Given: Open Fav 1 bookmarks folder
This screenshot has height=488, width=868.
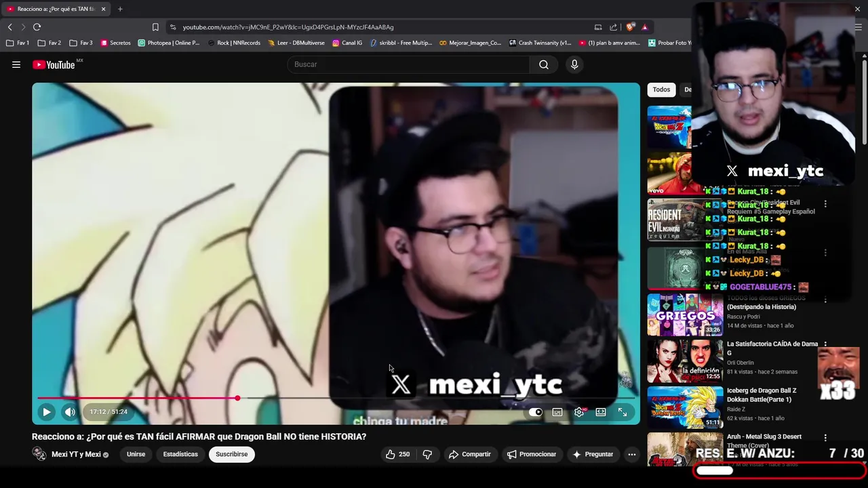Looking at the screenshot, I should [x=18, y=43].
